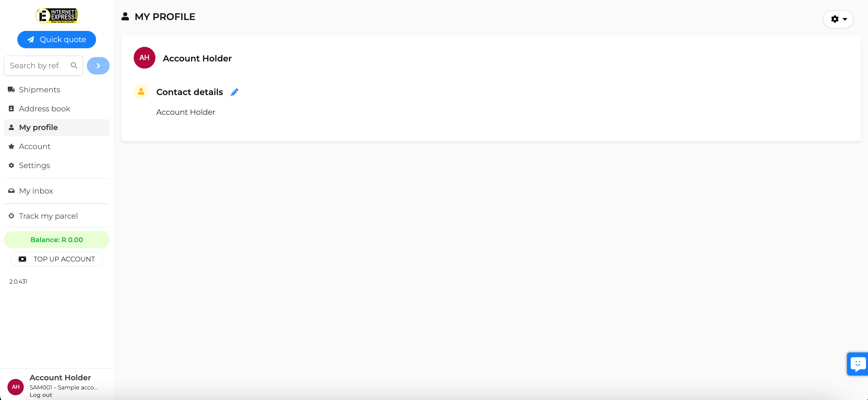This screenshot has height=400, width=868.
Task: Click the pencil edit icon beside Contact details
Action: click(x=234, y=92)
